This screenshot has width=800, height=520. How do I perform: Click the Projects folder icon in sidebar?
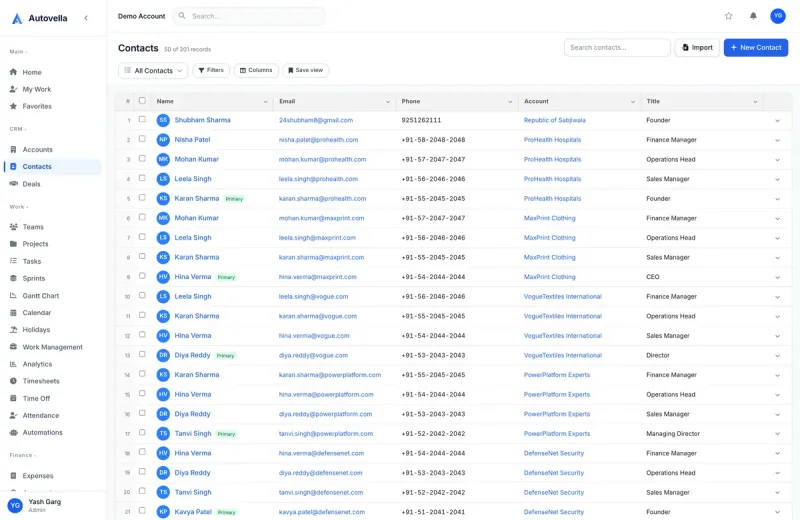13,244
